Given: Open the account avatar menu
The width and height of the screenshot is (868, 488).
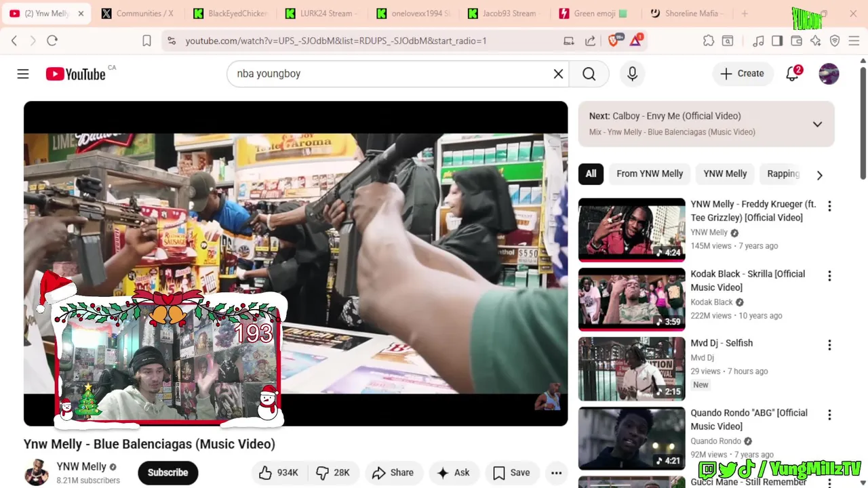Looking at the screenshot, I should pyautogui.click(x=829, y=74).
